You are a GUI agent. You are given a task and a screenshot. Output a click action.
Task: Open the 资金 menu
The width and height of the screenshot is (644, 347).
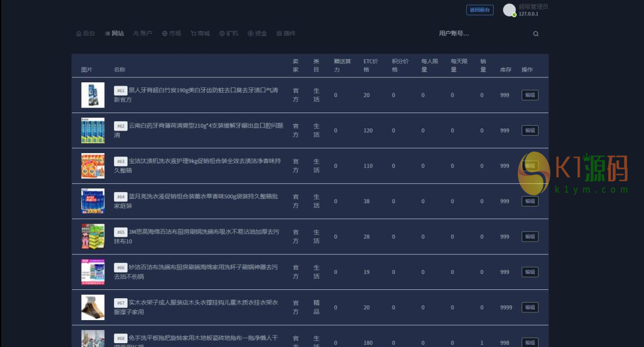257,33
